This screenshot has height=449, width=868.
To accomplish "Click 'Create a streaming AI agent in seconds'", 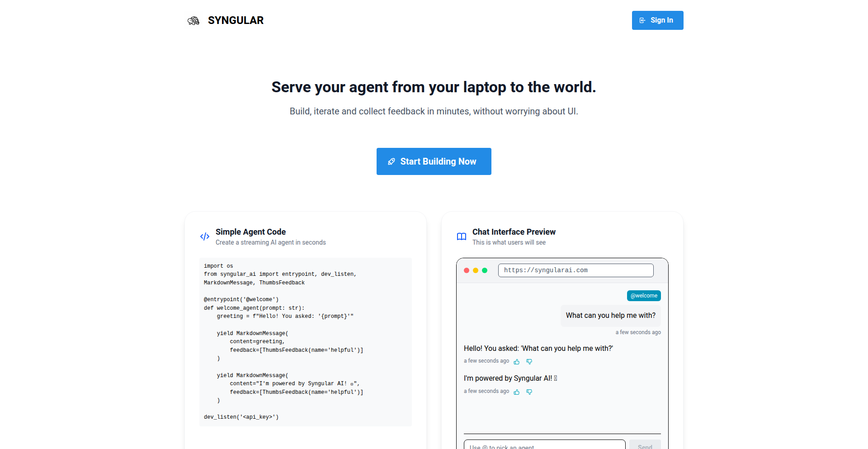I will (x=270, y=242).
